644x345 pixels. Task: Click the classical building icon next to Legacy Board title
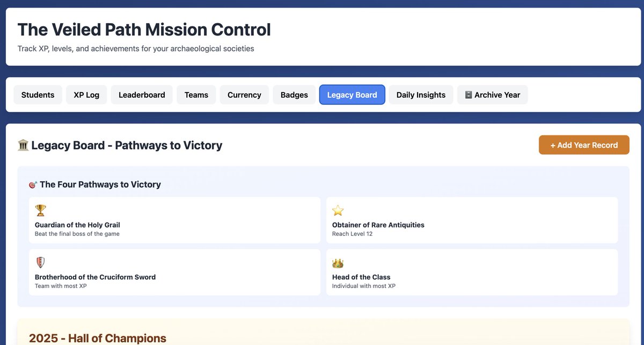coord(22,145)
